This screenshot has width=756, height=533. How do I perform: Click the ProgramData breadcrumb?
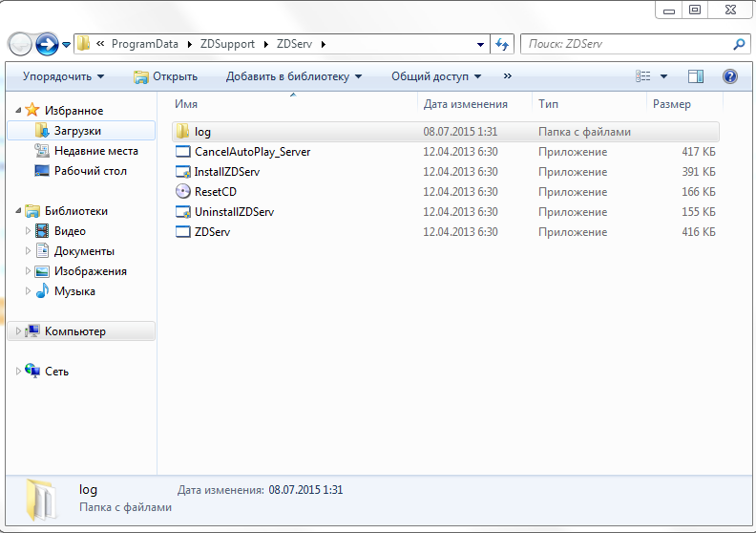(145, 44)
